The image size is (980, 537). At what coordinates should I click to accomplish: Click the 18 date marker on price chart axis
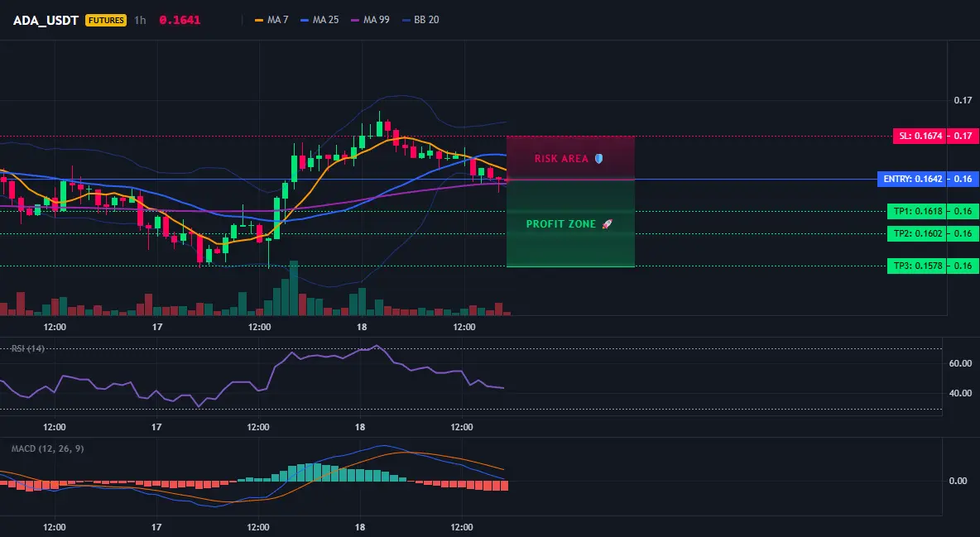(361, 327)
